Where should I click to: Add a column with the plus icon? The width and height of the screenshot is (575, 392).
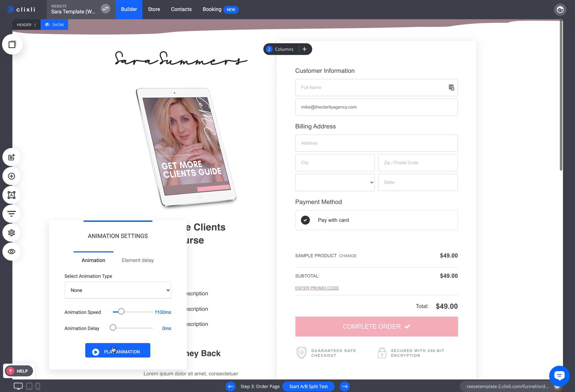(305, 49)
